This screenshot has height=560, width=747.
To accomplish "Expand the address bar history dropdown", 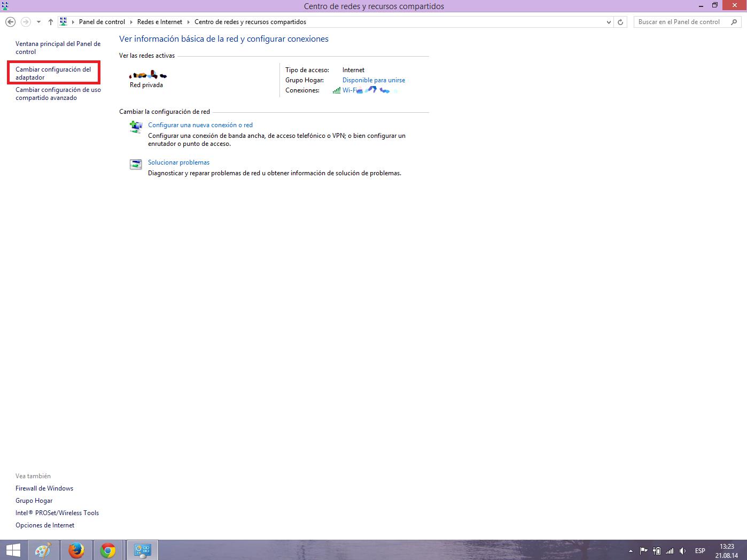I will pyautogui.click(x=609, y=22).
